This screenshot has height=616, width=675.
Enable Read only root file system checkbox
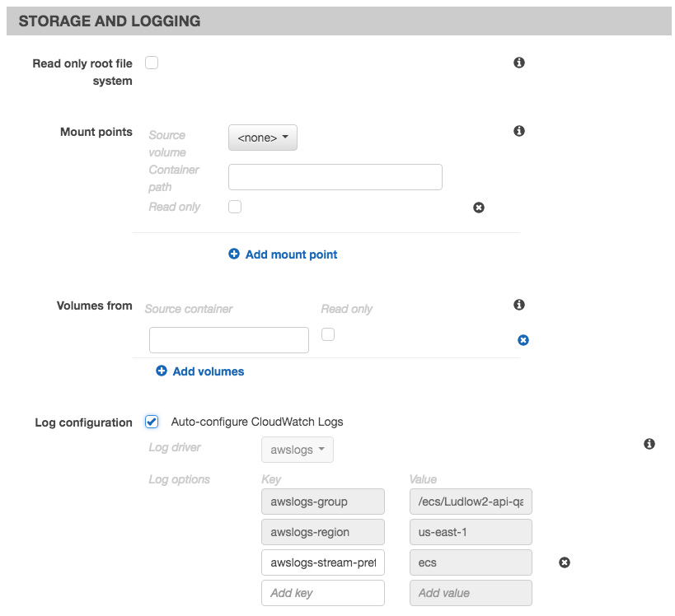152,63
